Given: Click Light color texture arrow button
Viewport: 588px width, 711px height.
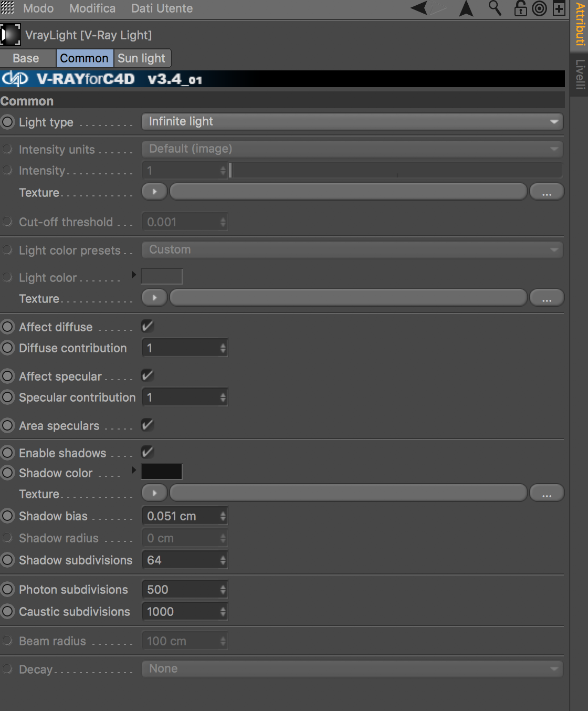Looking at the screenshot, I should tap(154, 298).
